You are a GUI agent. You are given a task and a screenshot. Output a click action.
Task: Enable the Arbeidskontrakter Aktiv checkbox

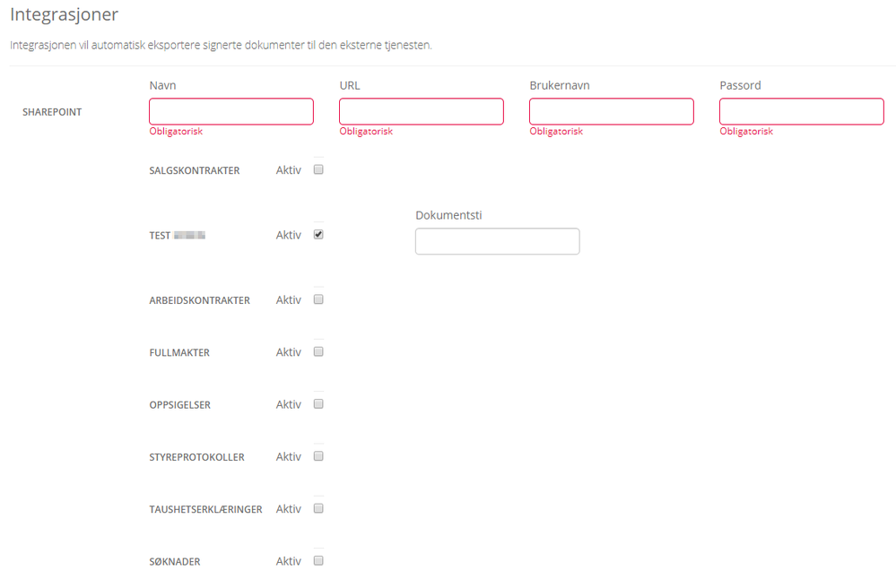pyautogui.click(x=318, y=299)
